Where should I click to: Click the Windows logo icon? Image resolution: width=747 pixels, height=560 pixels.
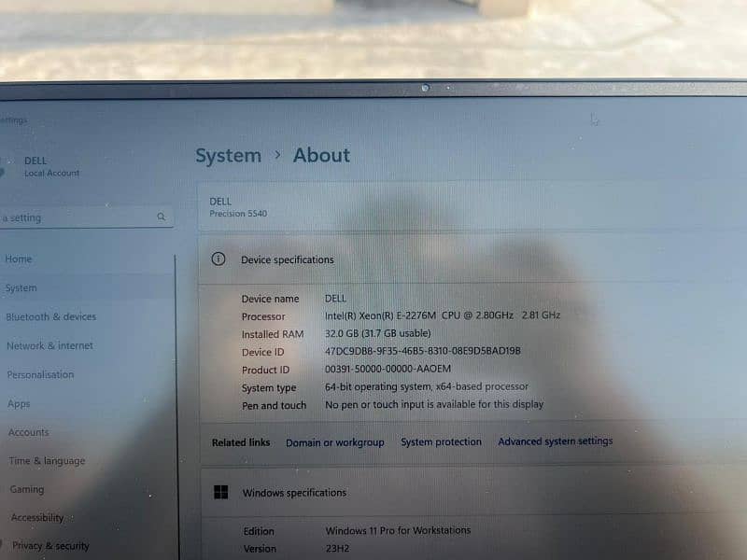tap(221, 492)
